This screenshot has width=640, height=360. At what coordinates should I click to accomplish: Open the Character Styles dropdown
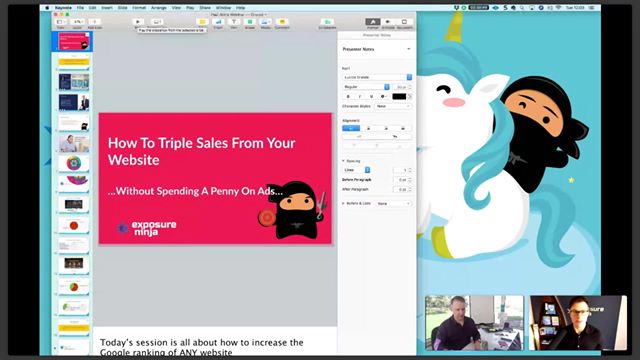[x=393, y=106]
